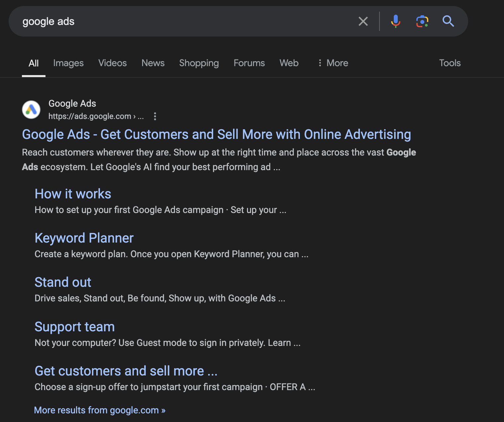This screenshot has width=504, height=422.
Task: Click the 'Google Ads' site name text
Action: (72, 104)
